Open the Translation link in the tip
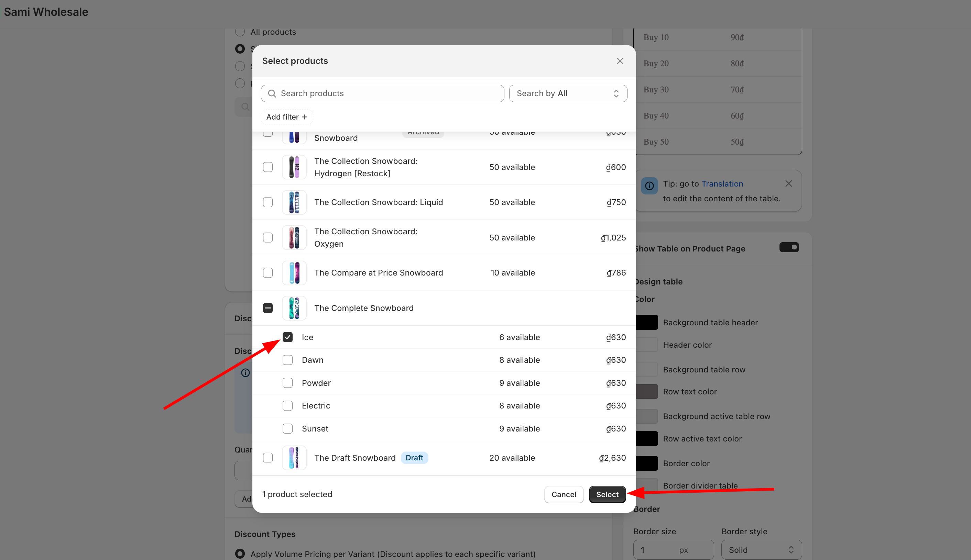Image resolution: width=971 pixels, height=560 pixels. [x=722, y=184]
